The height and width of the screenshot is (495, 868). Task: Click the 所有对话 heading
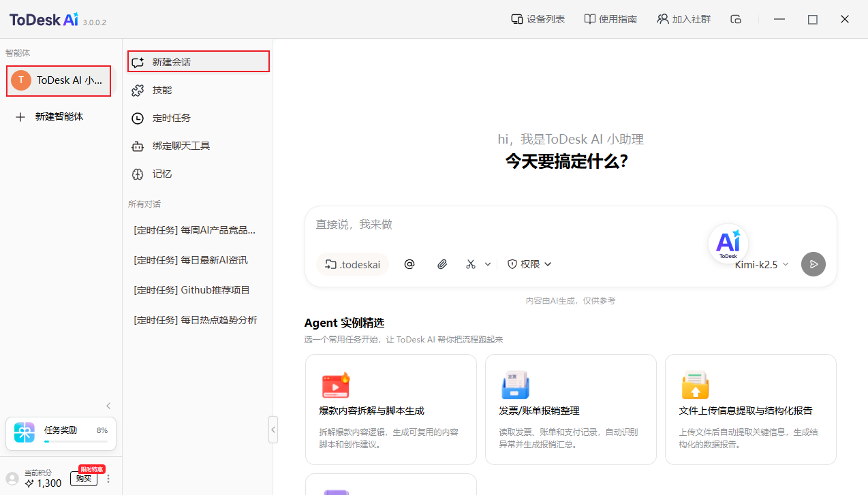(144, 204)
